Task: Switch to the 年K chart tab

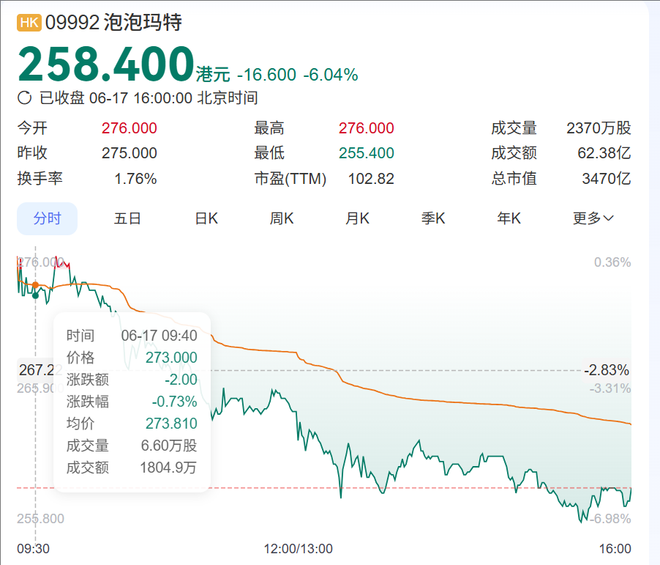Action: 509,219
